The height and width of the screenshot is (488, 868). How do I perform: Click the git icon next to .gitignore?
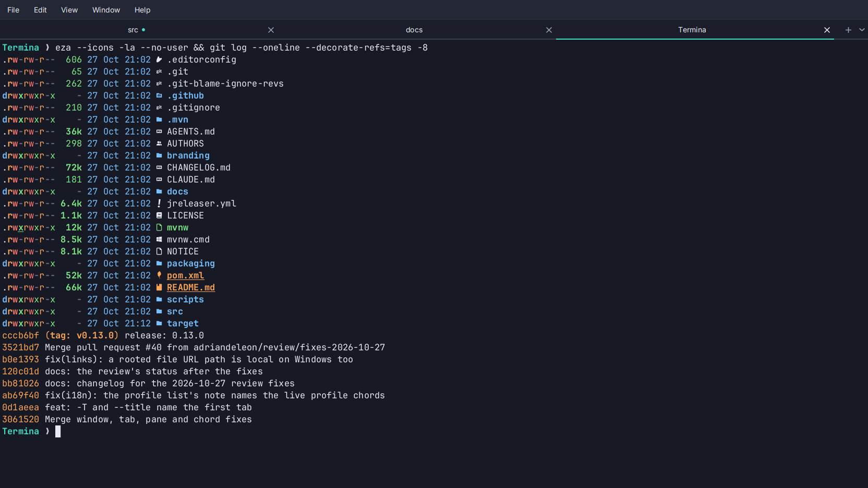159,108
